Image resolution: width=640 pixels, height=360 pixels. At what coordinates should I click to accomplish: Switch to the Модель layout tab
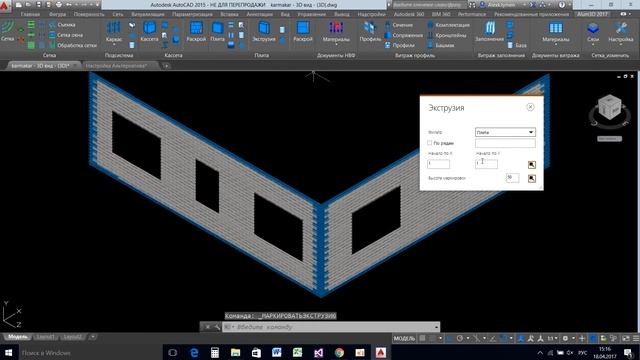pos(18,337)
